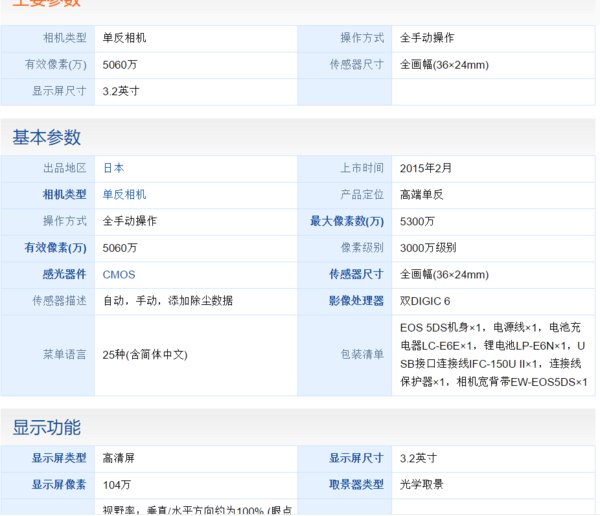Click 操作方式 label in top summary table

click(x=362, y=38)
